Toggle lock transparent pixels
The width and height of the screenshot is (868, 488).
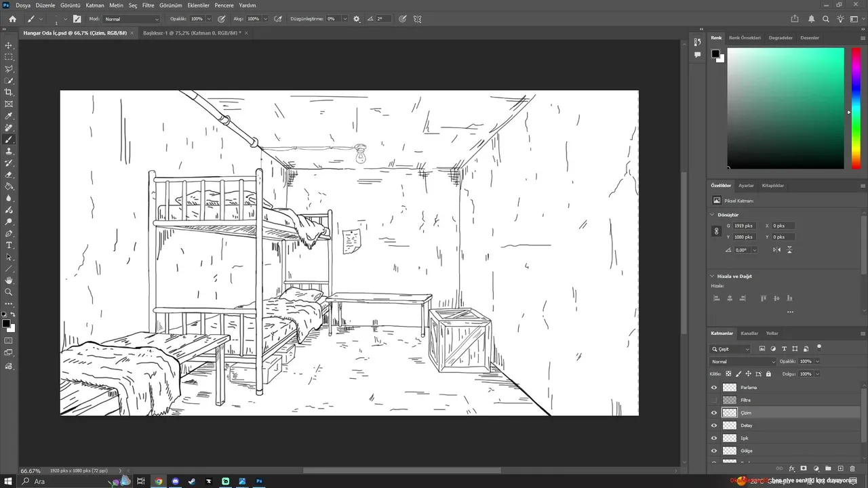tap(728, 373)
